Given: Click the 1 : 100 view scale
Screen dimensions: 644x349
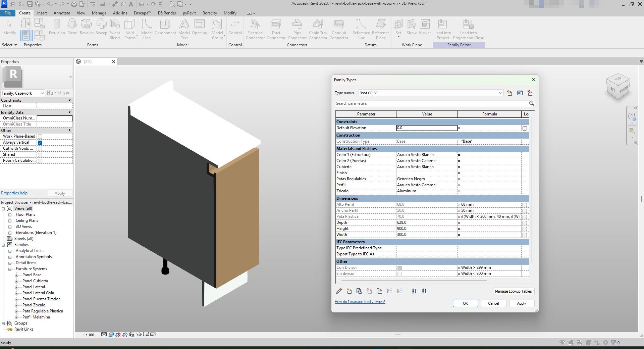Looking at the screenshot, I should [89, 335].
